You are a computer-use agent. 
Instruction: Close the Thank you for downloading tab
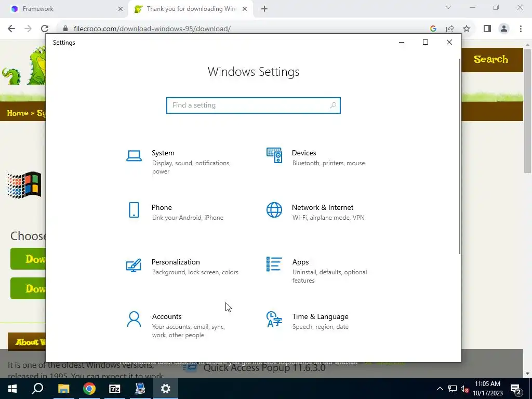[x=245, y=9]
